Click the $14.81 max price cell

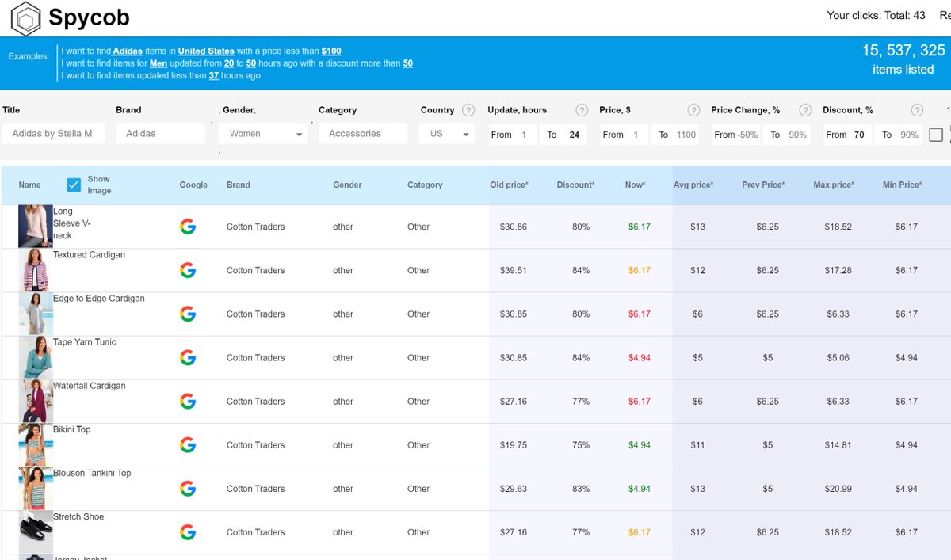(838, 445)
